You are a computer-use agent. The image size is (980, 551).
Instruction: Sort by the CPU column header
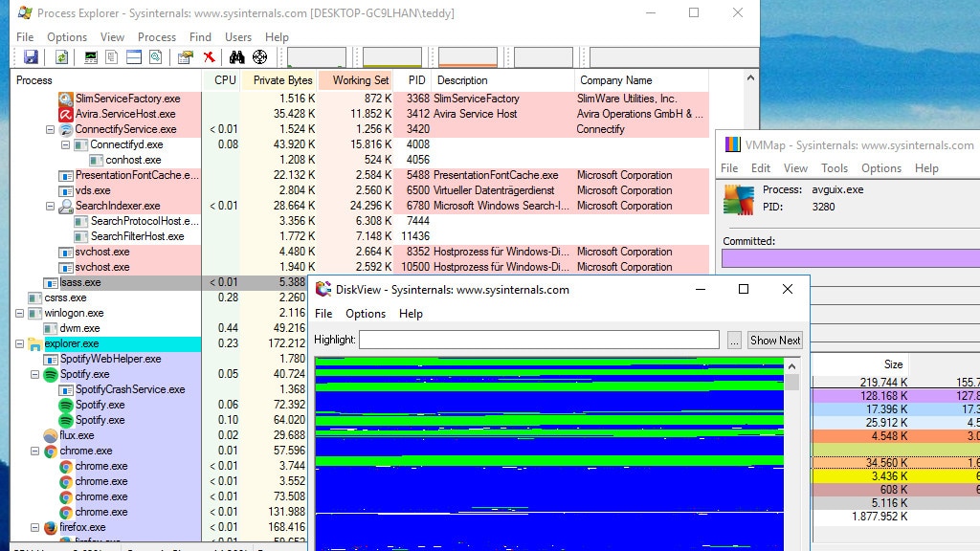click(x=221, y=80)
